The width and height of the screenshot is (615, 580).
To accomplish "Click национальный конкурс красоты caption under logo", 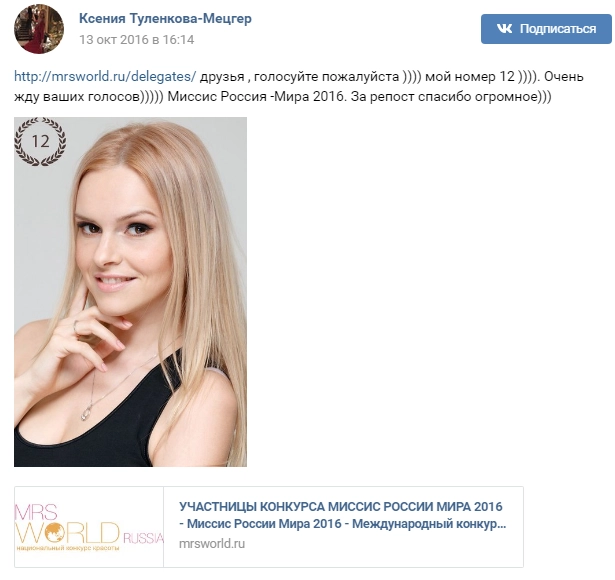I will (x=67, y=548).
